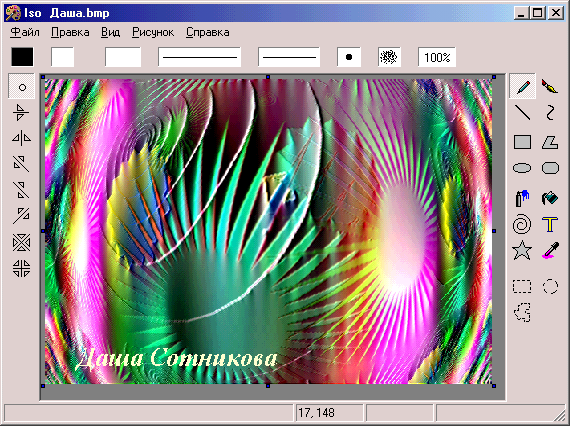
Task: Choose second diagonal mirror symmetry icon
Action: (21, 190)
